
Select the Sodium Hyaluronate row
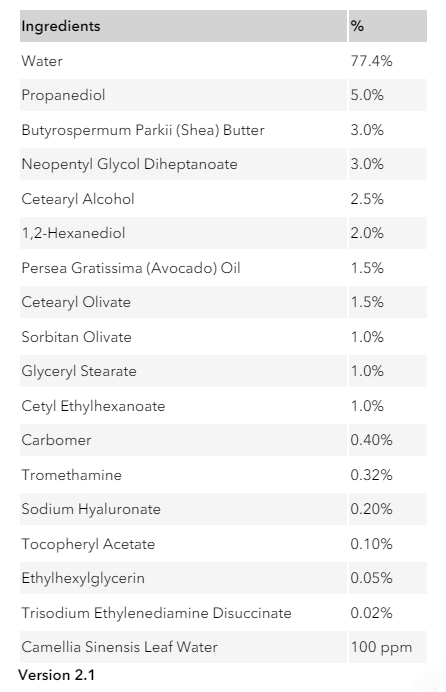(223, 509)
